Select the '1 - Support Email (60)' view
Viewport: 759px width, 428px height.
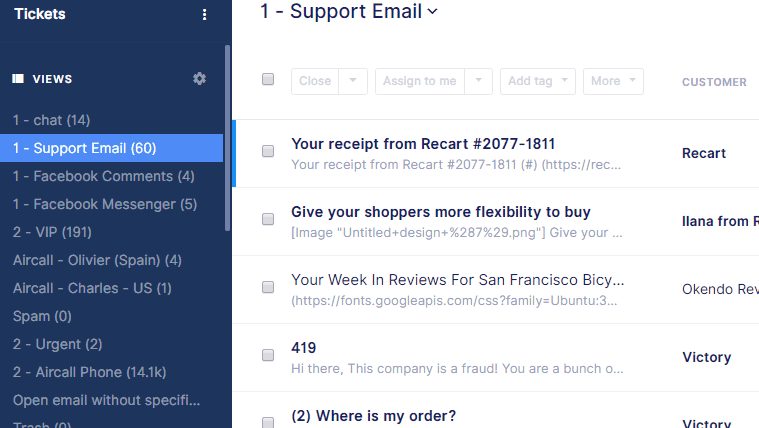111,148
